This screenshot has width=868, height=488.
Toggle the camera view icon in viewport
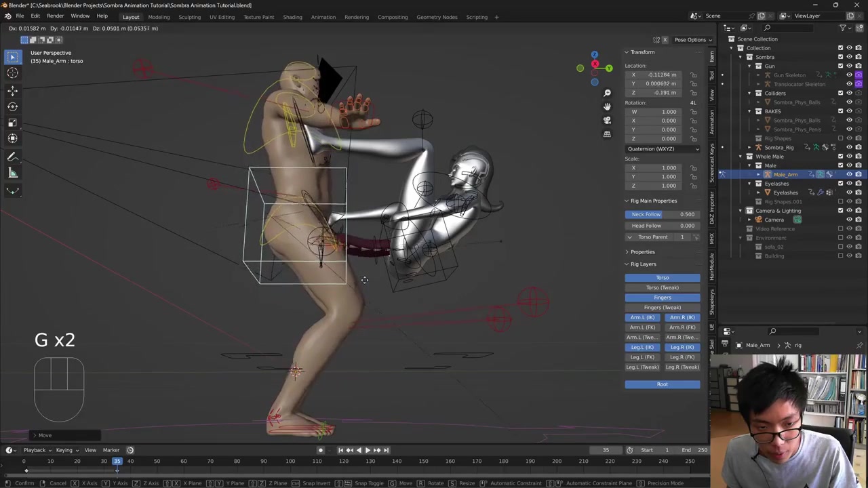pos(607,120)
